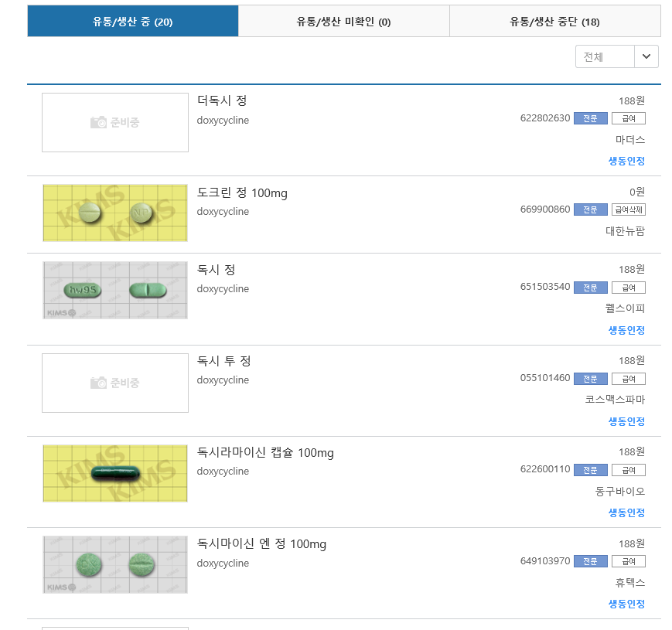Click doxycycline ingredient under 독시라마이신 캡슐
This screenshot has width=672, height=630.
(223, 471)
